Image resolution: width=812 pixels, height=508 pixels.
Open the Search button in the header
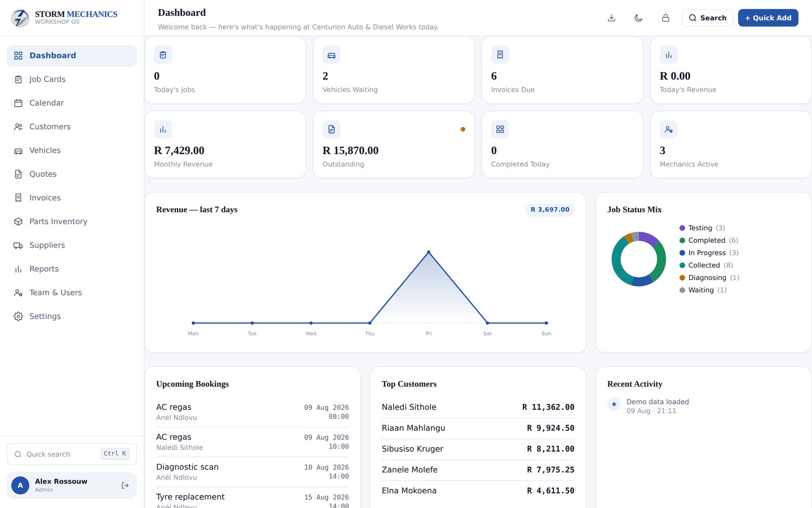click(707, 18)
